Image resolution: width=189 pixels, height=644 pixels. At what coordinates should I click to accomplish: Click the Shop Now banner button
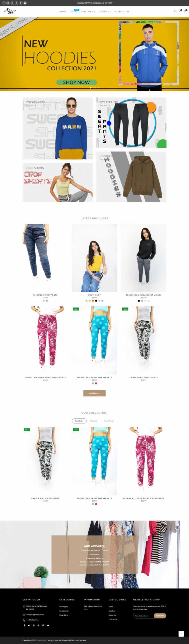coord(77,82)
